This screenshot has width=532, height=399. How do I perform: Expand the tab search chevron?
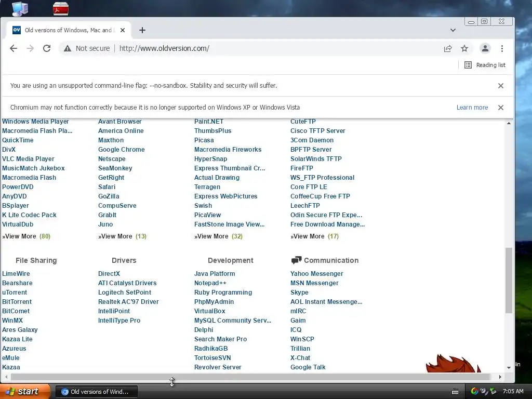click(453, 30)
